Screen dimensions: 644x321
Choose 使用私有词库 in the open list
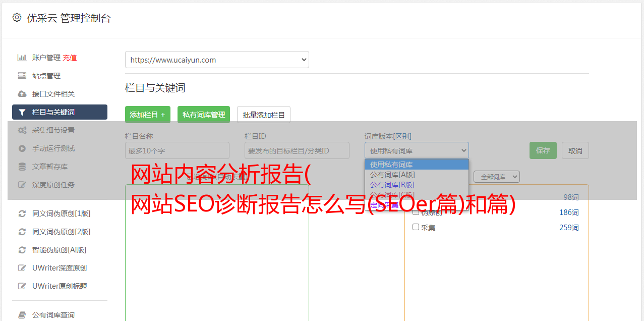[417, 165]
